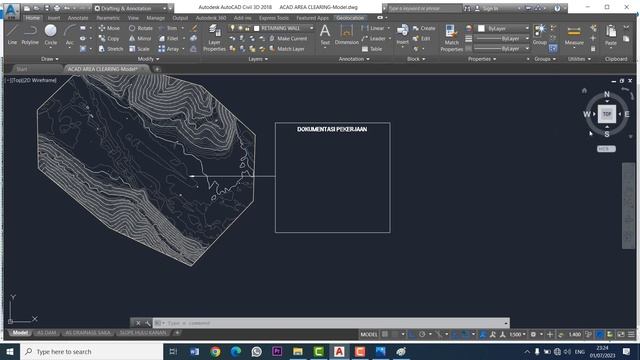Viewport: 640px width, 360px height.
Task: Expand the Draw panel
Action: coord(49,59)
